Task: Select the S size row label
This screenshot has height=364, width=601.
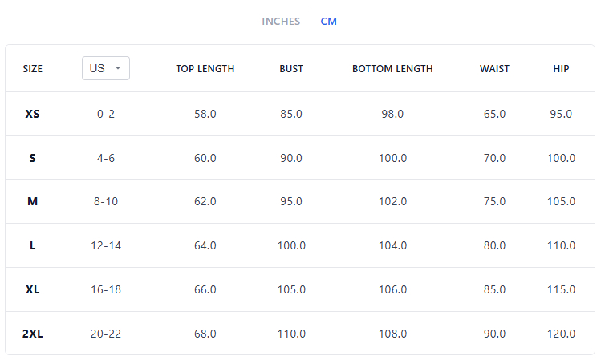Action: [x=33, y=158]
